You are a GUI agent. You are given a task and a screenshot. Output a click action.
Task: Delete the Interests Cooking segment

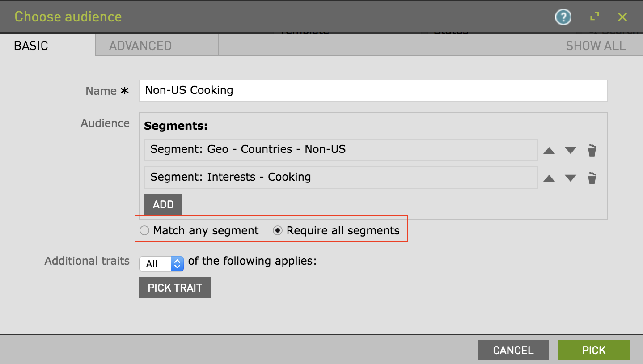(x=592, y=179)
